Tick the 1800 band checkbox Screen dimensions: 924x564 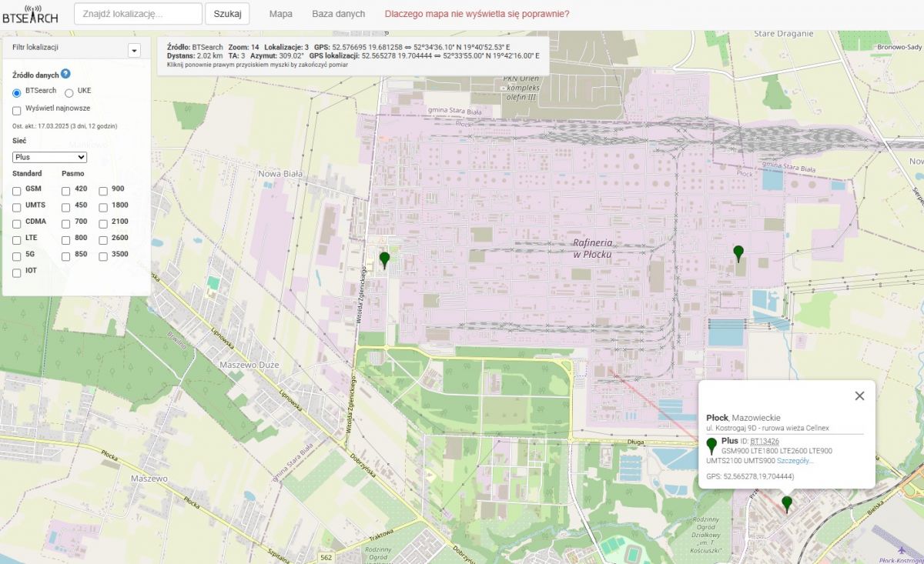(x=103, y=207)
